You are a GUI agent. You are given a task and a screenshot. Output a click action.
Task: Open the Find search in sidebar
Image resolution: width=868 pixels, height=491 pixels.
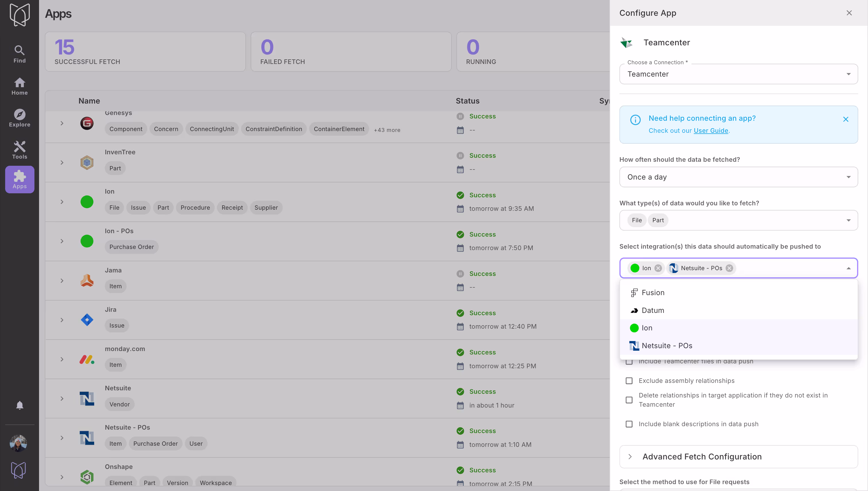click(x=20, y=54)
